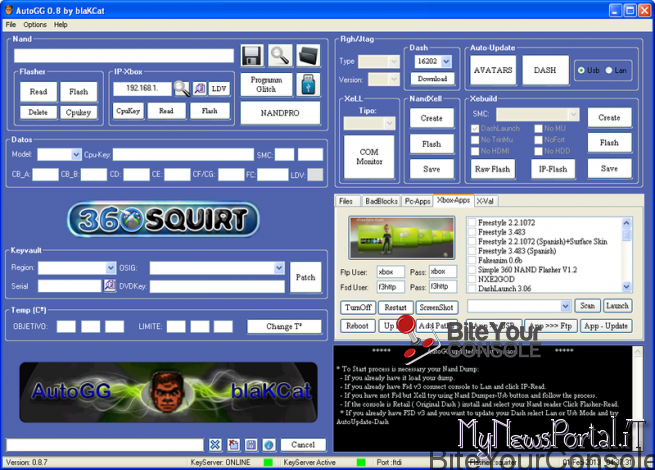Click the blue info circle icon at bottom

pos(269,445)
